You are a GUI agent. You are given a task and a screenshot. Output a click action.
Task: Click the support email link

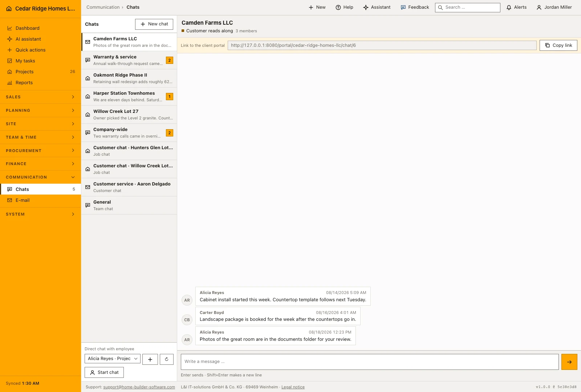(x=139, y=387)
